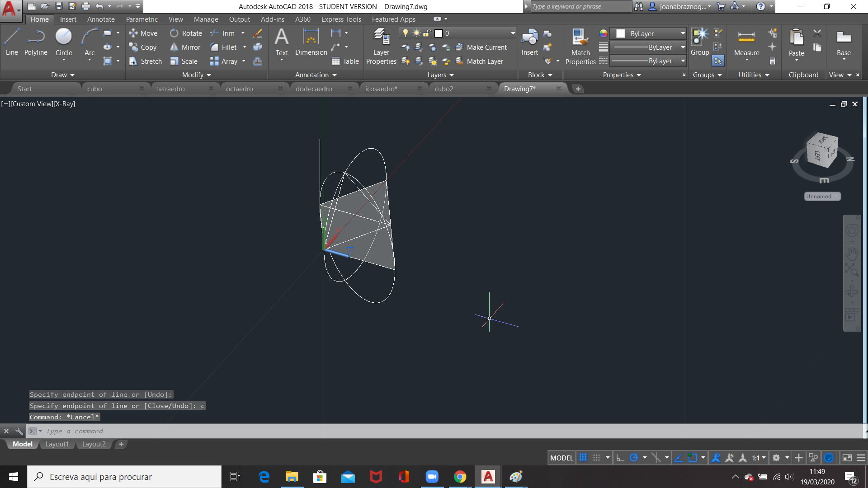
Task: Select the Circle tool
Action: tap(64, 42)
